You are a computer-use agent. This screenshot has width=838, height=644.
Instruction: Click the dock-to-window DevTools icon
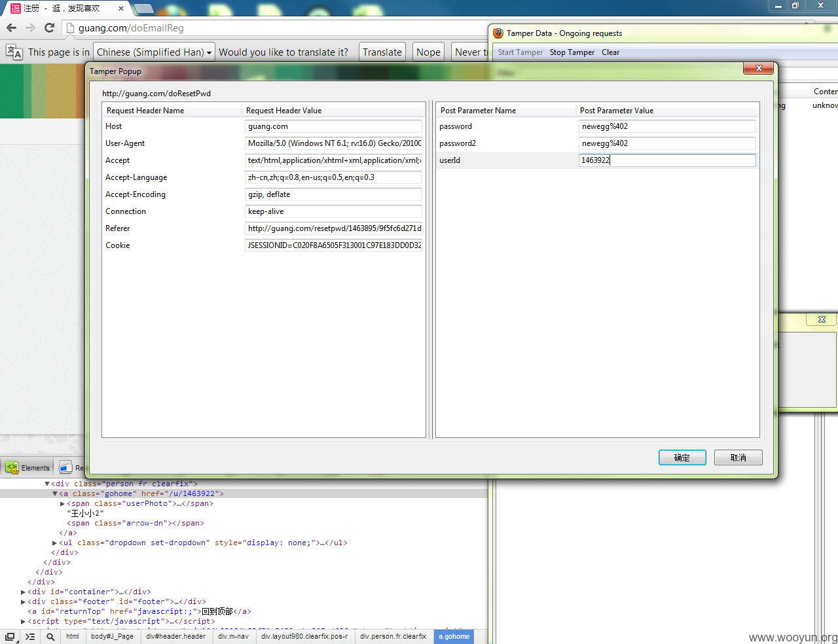(x=10, y=636)
